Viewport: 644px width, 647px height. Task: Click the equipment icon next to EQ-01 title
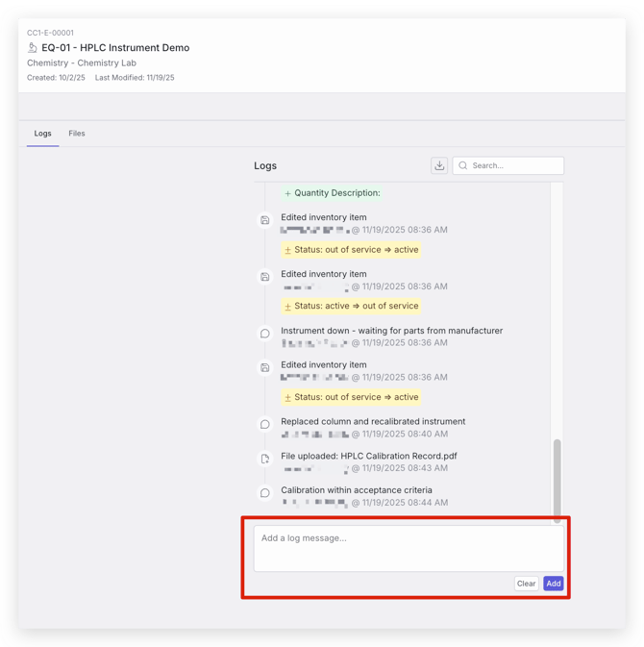pos(33,47)
